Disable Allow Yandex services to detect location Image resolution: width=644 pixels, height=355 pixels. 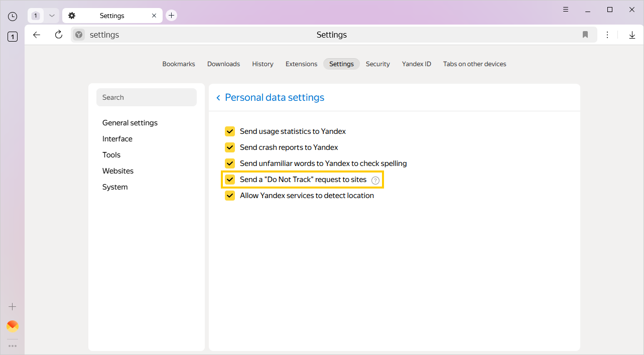pyautogui.click(x=230, y=196)
